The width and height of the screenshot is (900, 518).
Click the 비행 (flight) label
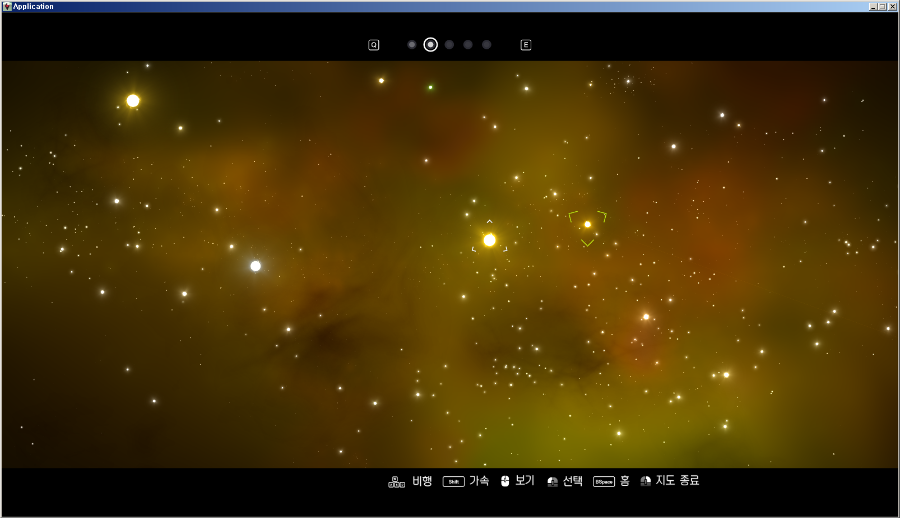(422, 481)
